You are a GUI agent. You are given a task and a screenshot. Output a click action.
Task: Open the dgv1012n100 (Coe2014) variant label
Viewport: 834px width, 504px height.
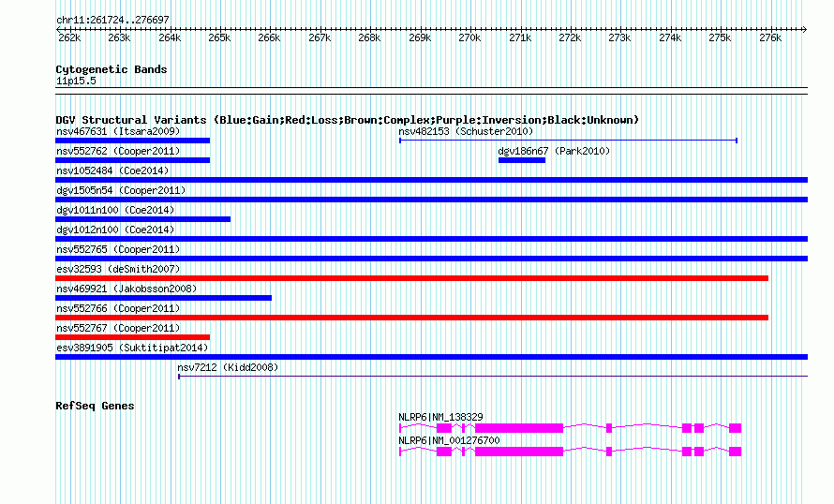click(115, 230)
